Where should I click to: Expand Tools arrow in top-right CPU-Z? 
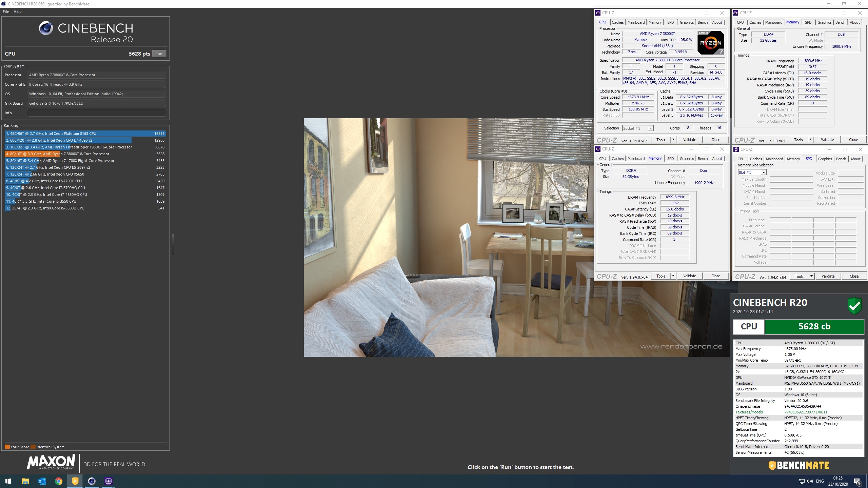[811, 140]
